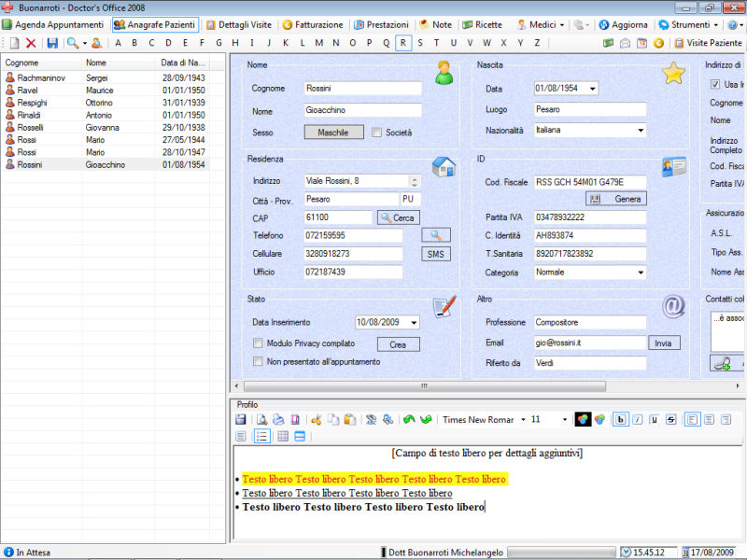747x560 pixels.
Task: Click the blue help question mark icon
Action: coord(733,25)
